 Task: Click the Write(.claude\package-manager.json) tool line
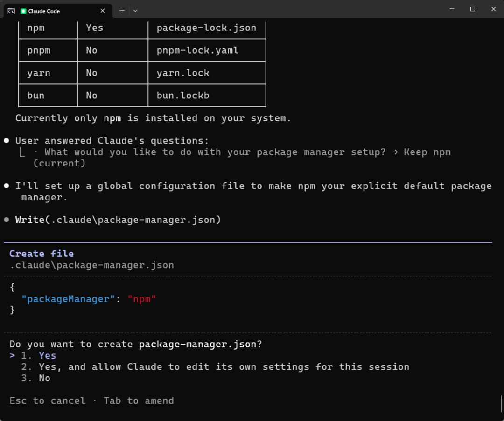pyautogui.click(x=118, y=220)
